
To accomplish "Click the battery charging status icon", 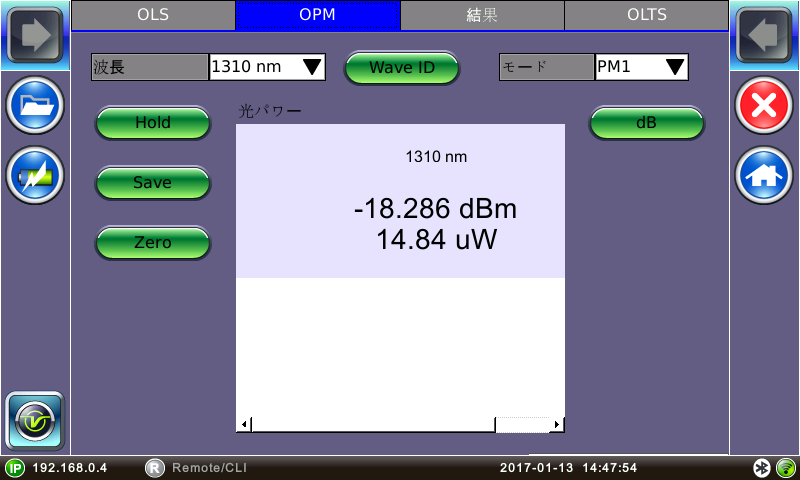I will [x=35, y=177].
